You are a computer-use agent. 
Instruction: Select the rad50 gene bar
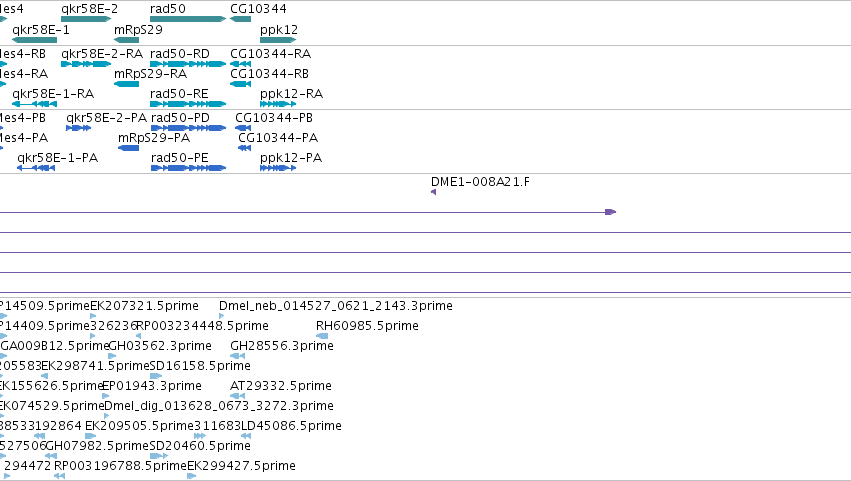point(188,19)
